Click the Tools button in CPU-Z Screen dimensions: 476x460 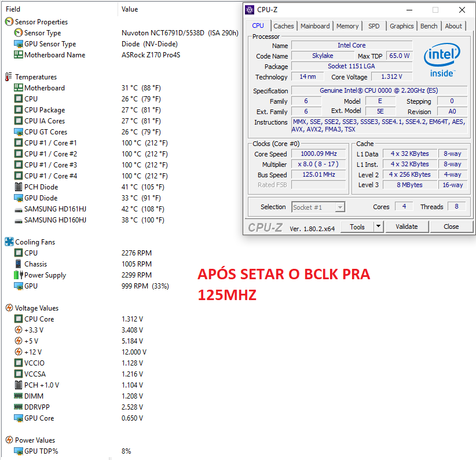coord(357,227)
